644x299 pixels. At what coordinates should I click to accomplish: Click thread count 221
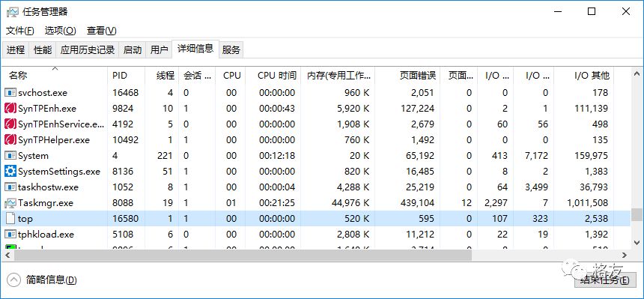point(165,156)
